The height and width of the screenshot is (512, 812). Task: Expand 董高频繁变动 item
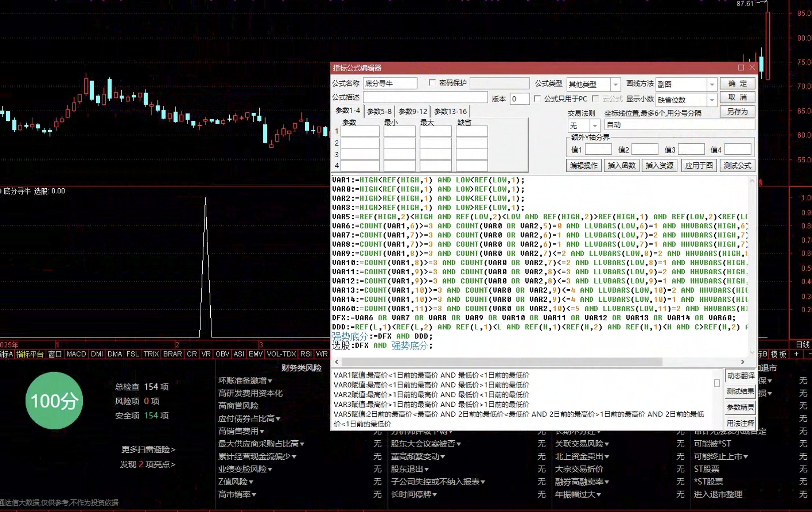pos(418,456)
